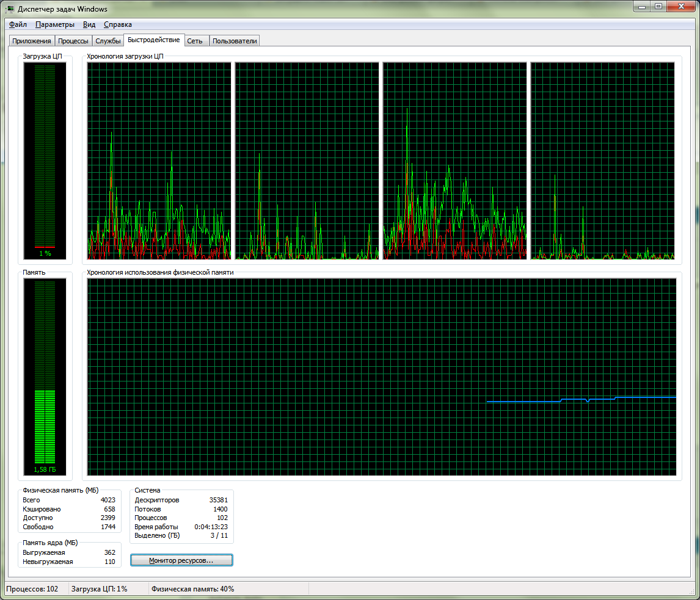Open the Параметры menu
The image size is (700, 600).
point(55,24)
